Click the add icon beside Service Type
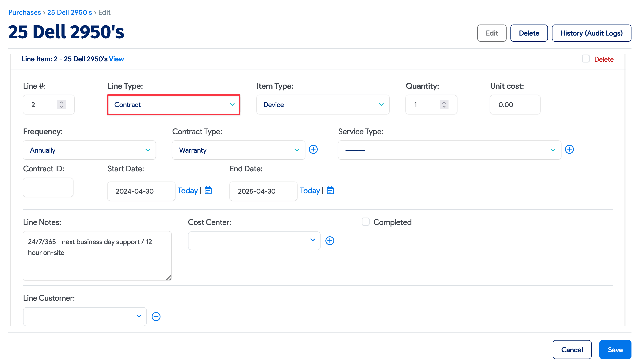This screenshot has height=364, width=637. pos(569,150)
